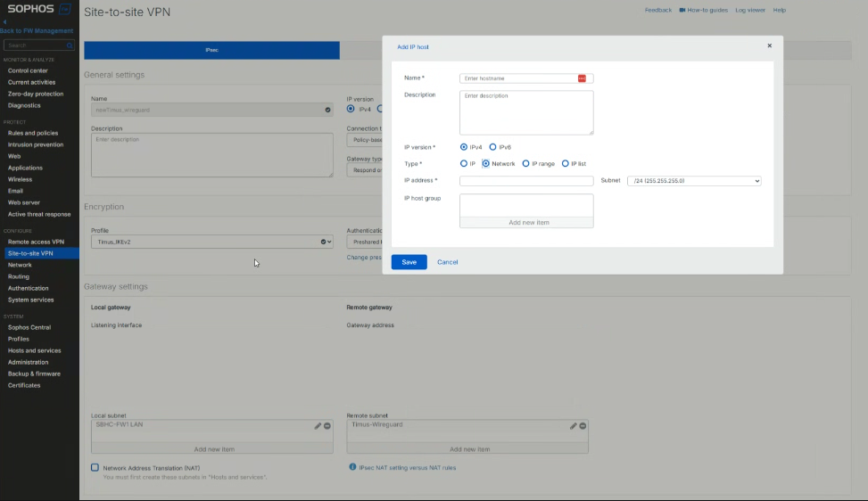
Task: Click the How-to guides video icon
Action: click(682, 10)
